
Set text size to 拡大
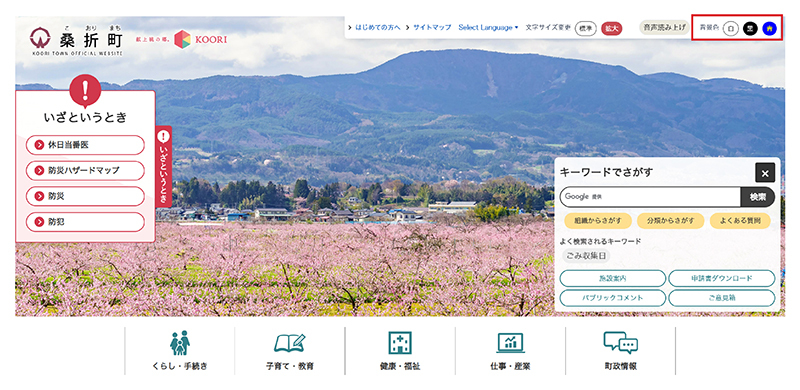click(x=611, y=29)
